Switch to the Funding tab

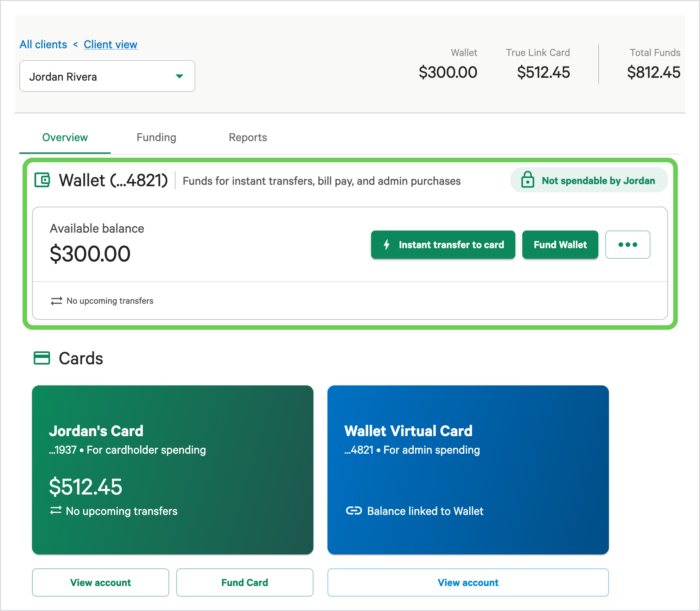point(156,137)
